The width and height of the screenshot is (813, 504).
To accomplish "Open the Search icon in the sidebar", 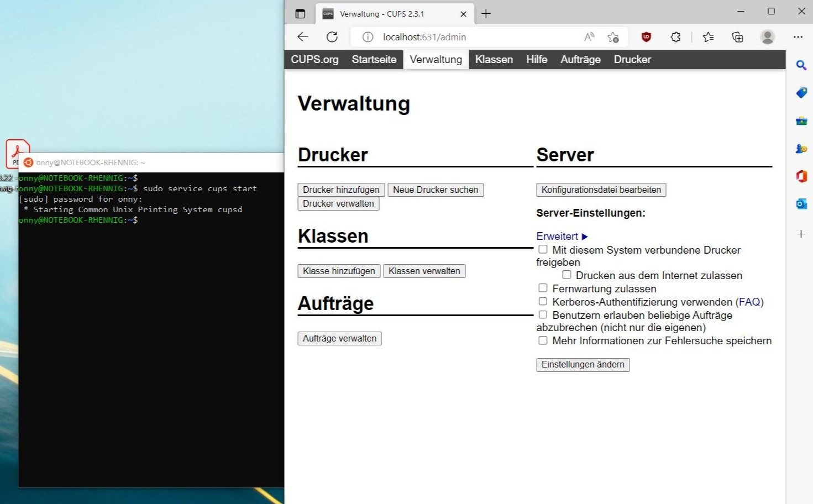I will click(801, 65).
